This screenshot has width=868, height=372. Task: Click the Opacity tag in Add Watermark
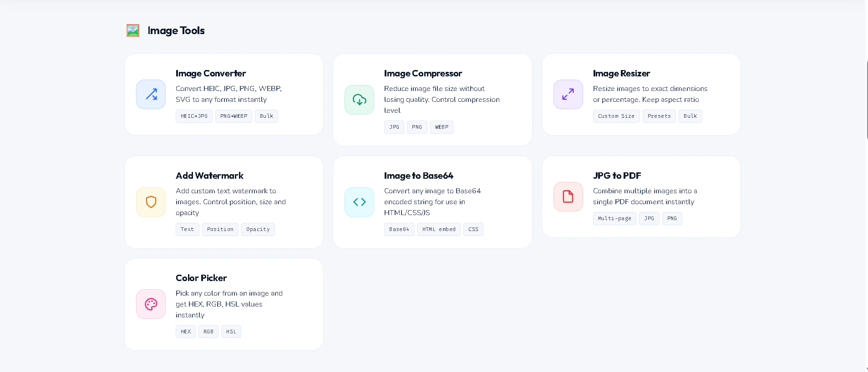pos(258,229)
